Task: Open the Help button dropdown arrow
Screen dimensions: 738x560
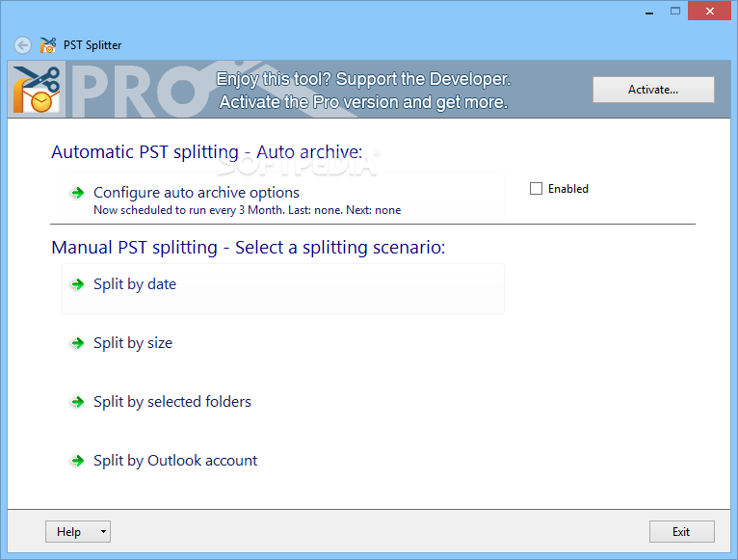Action: click(103, 532)
